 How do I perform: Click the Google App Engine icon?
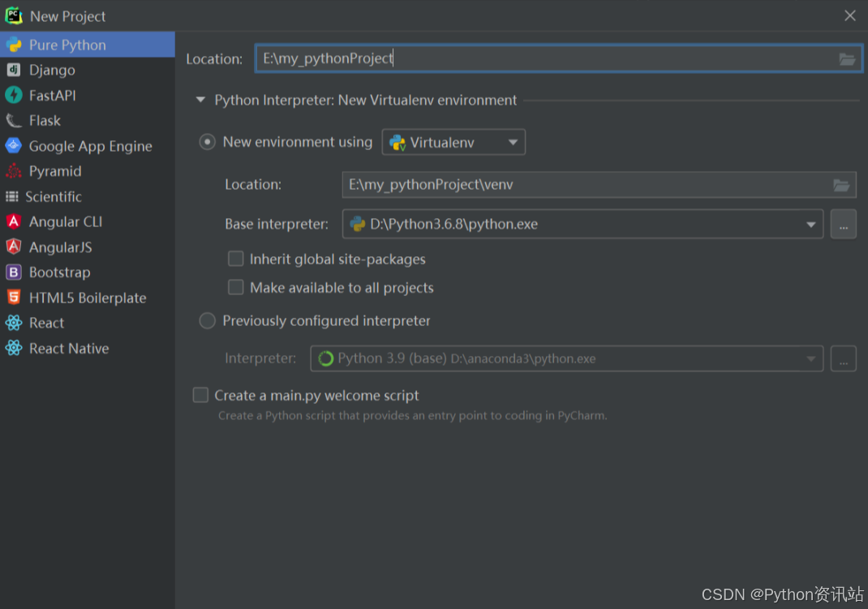point(14,145)
